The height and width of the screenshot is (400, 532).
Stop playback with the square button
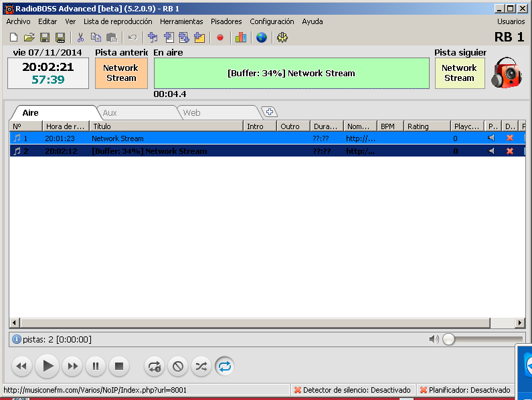pos(118,367)
